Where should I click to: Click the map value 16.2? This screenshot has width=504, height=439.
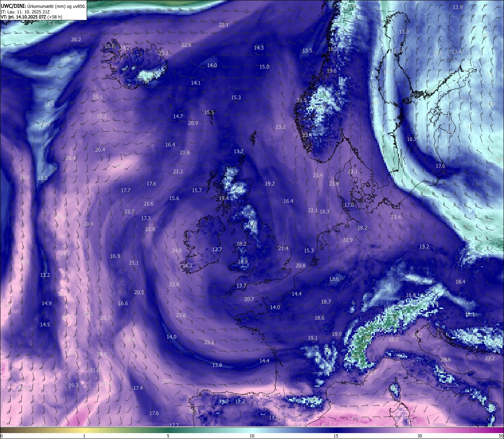click(x=187, y=266)
